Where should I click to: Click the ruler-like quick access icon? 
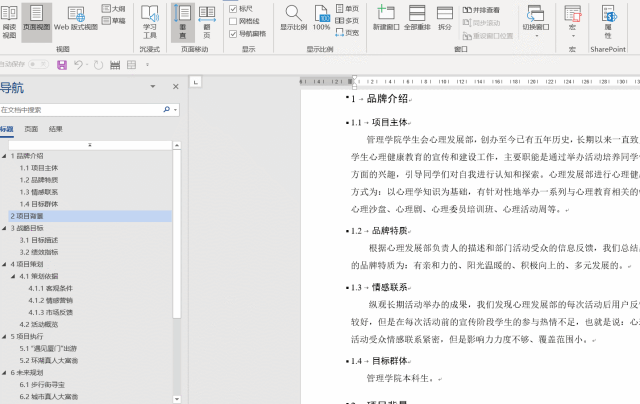115,65
